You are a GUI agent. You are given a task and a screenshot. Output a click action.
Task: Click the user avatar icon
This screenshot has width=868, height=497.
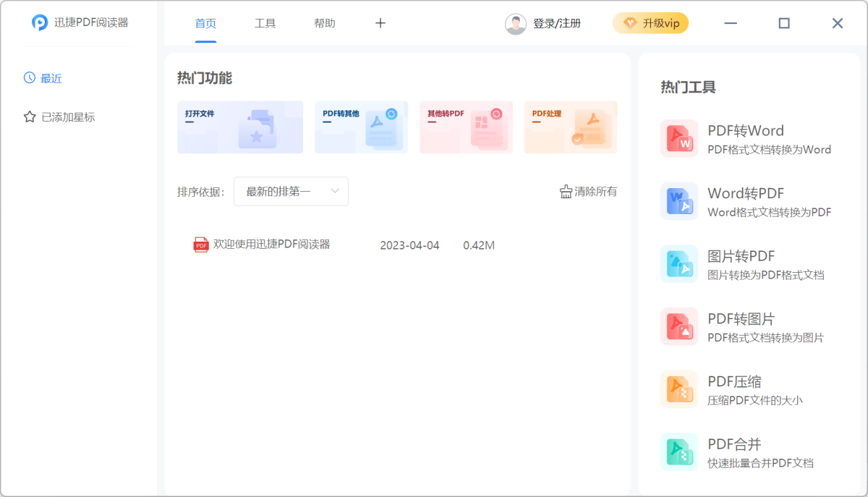pyautogui.click(x=516, y=24)
